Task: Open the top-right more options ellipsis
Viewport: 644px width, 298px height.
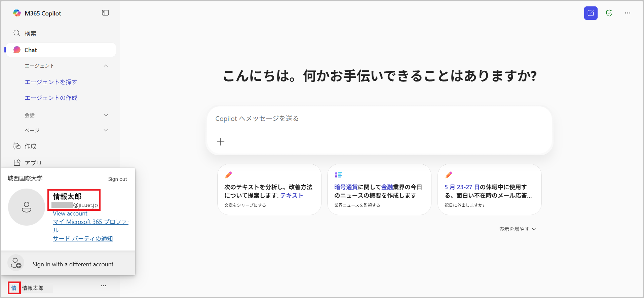Action: [628, 13]
